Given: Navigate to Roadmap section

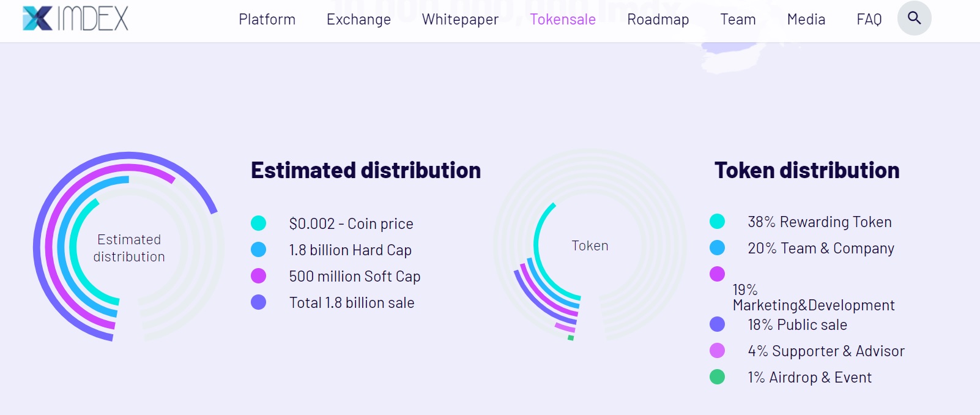Looking at the screenshot, I should 658,20.
